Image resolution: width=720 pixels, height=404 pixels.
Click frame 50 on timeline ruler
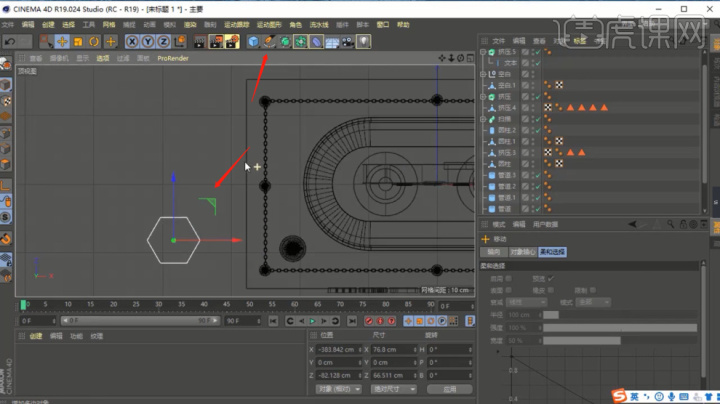tap(249, 304)
